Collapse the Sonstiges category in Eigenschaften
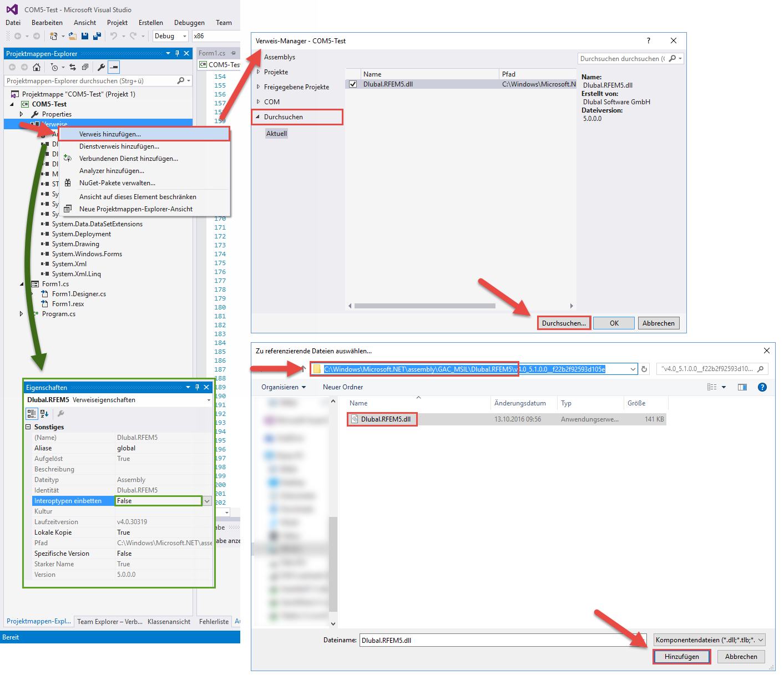This screenshot has height=680, width=784. point(28,427)
